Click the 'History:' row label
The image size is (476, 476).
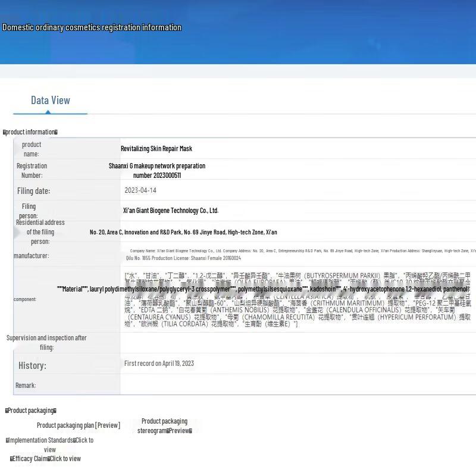point(32,365)
